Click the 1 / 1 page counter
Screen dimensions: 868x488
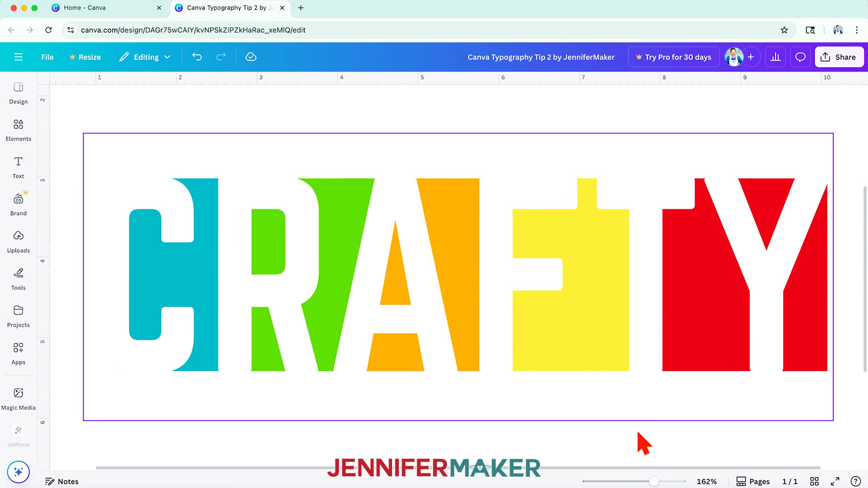pos(790,481)
